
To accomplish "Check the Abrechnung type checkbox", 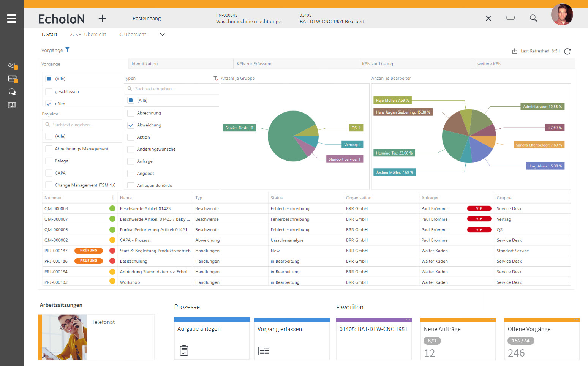I will [x=131, y=113].
